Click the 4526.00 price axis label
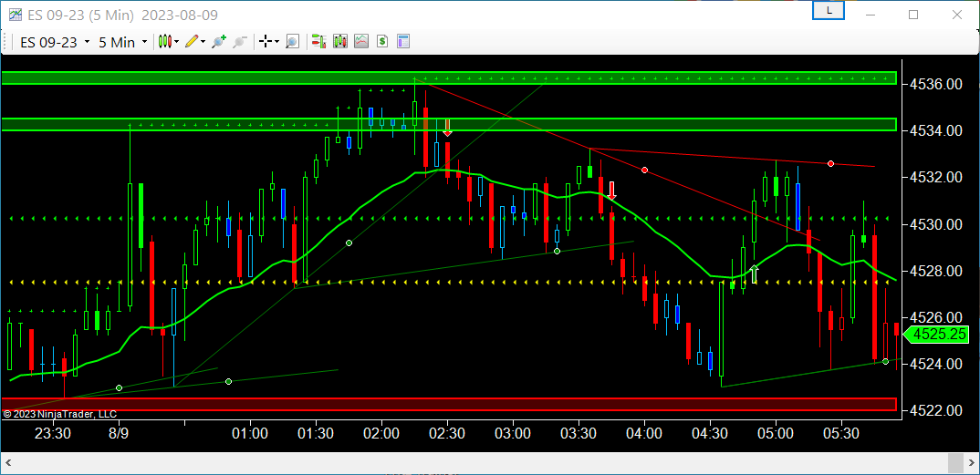The image size is (980, 475). [x=936, y=317]
